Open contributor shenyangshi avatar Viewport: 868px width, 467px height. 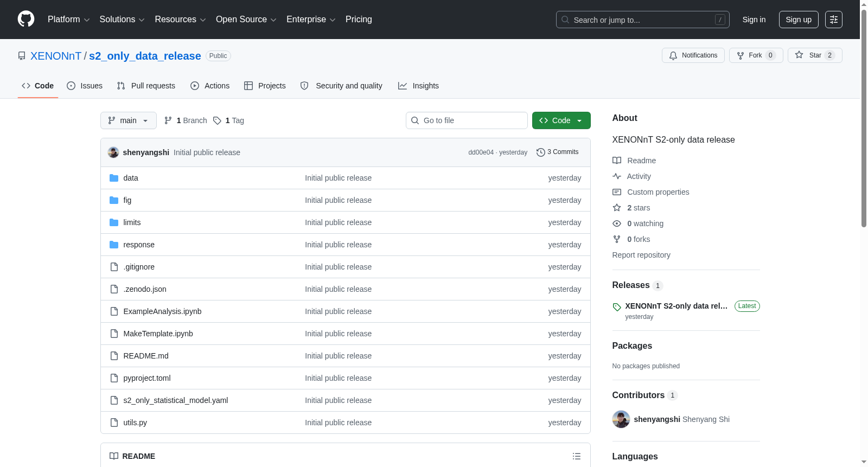[x=621, y=419]
